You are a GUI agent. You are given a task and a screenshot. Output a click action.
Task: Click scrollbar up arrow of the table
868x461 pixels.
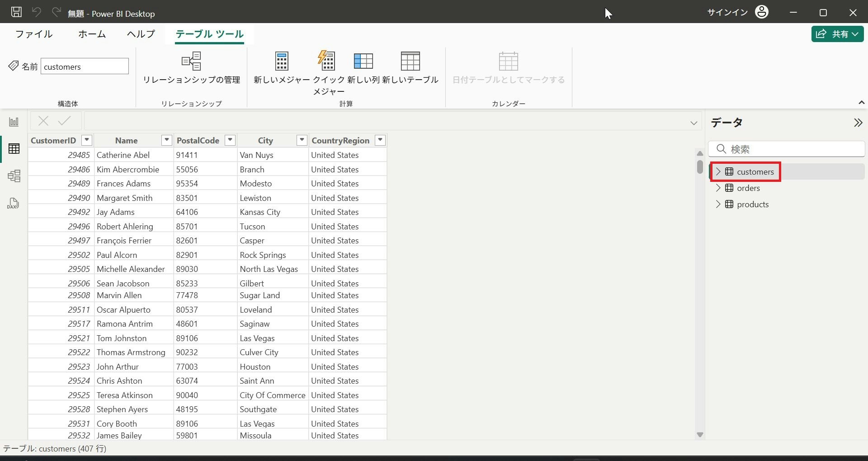(700, 153)
